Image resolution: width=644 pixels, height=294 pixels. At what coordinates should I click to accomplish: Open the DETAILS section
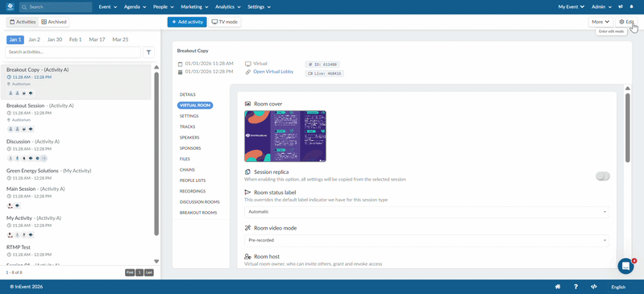[x=188, y=94]
